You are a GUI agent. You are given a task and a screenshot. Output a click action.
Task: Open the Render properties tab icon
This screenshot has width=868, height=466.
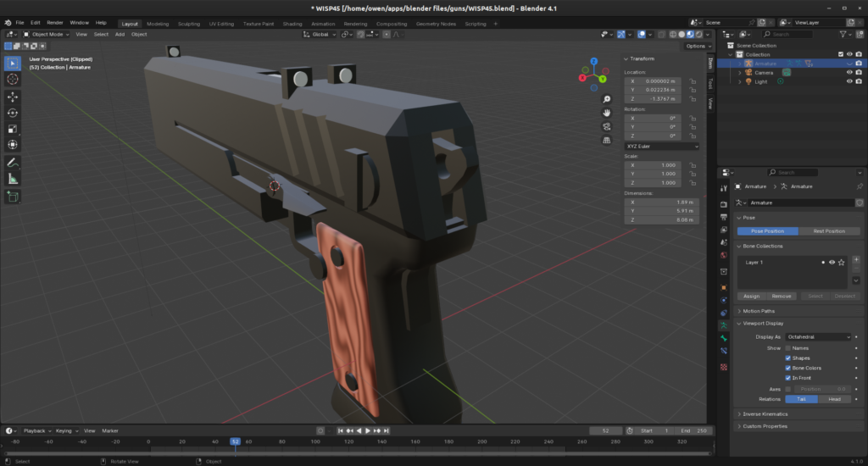coord(724,204)
